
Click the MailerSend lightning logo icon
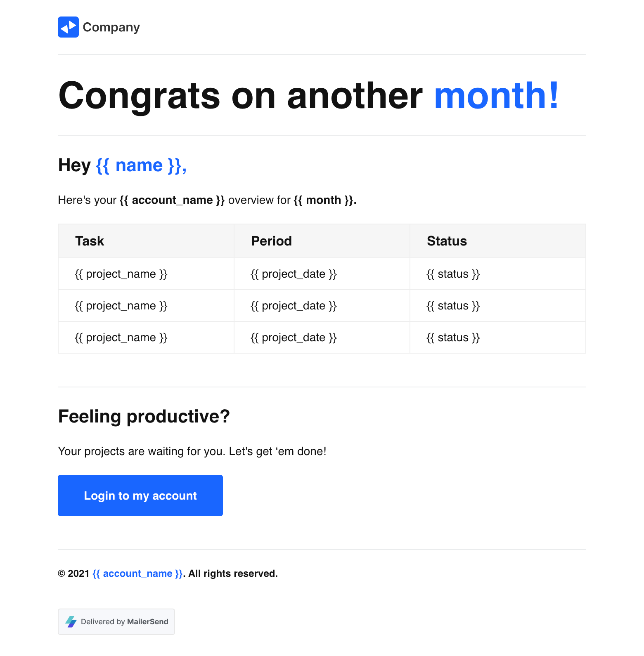pos(71,622)
